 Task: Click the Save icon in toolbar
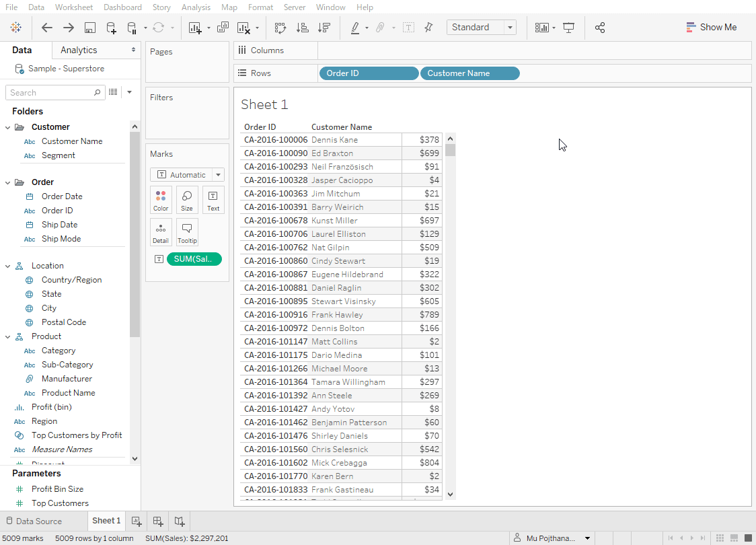click(89, 28)
